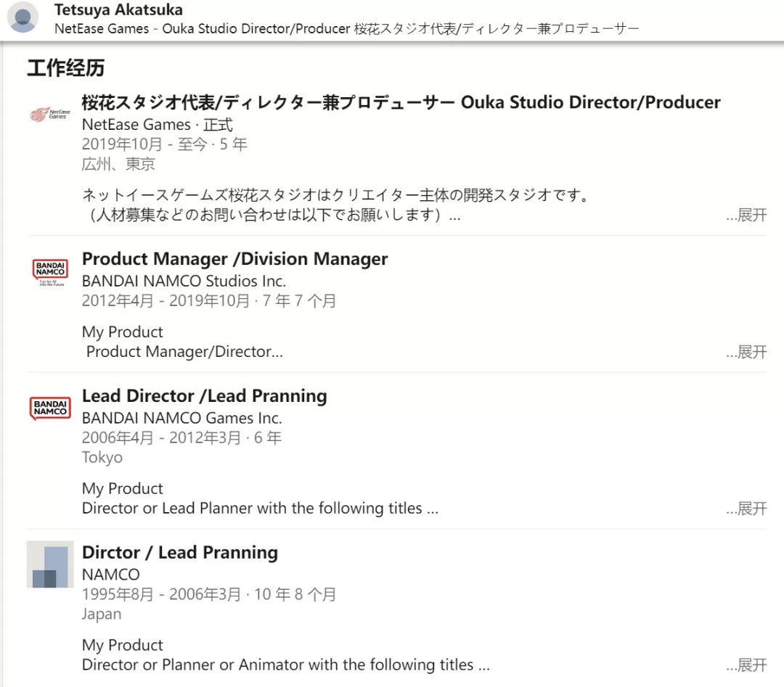Click the BANDAI NAMCO Studios logo
The height and width of the screenshot is (687, 784).
click(50, 272)
